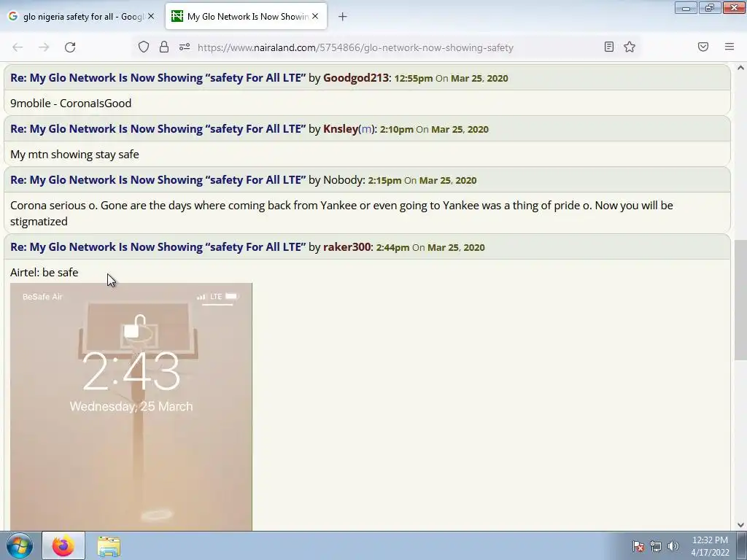Viewport: 747px width, 560px height.
Task: Select the My Glo Network Is Now Showing tab
Action: pyautogui.click(x=247, y=16)
